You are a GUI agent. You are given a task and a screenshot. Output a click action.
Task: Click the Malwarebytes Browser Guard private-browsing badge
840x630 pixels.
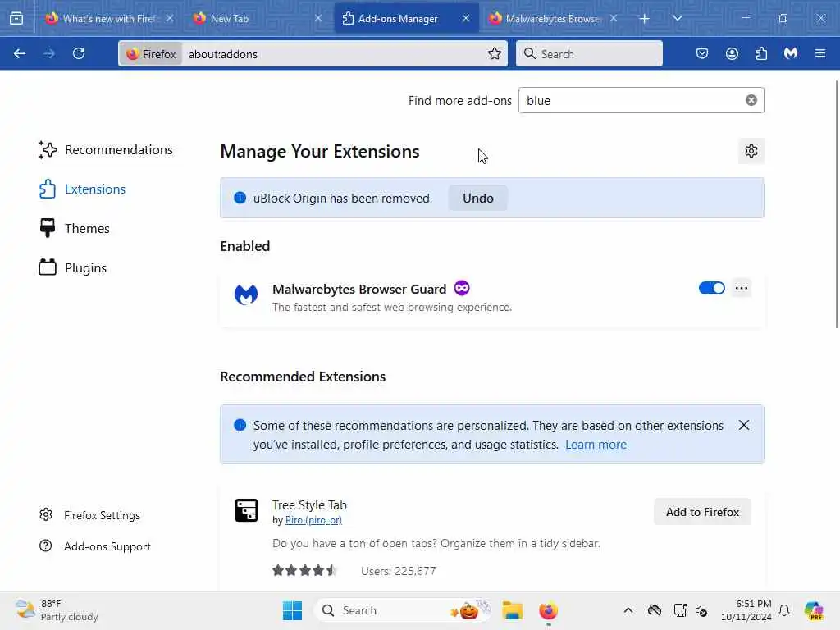pos(461,288)
